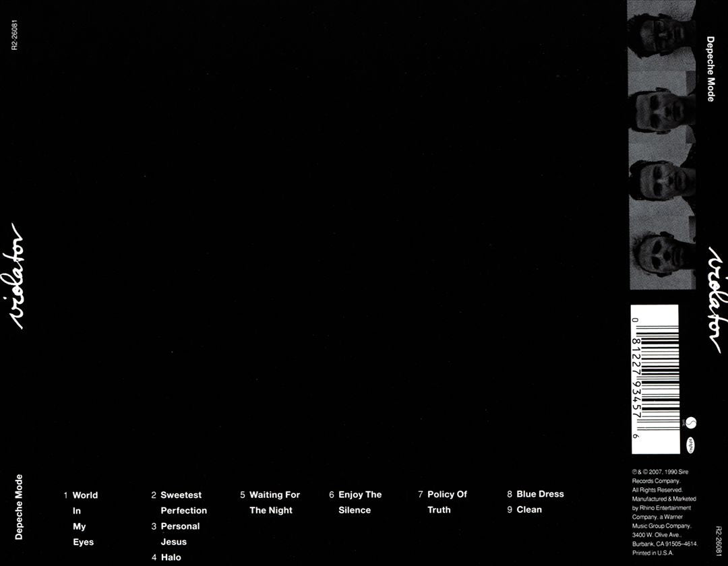Viewport: 728px width, 566px height.
Task: Click the Rhino logo beside the barcode
Action: click(691, 444)
